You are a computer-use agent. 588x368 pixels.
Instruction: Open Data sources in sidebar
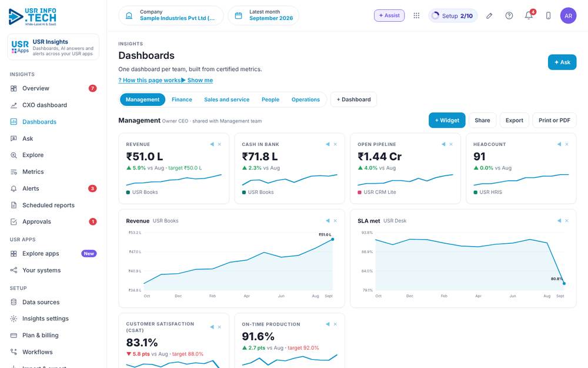[54, 302]
